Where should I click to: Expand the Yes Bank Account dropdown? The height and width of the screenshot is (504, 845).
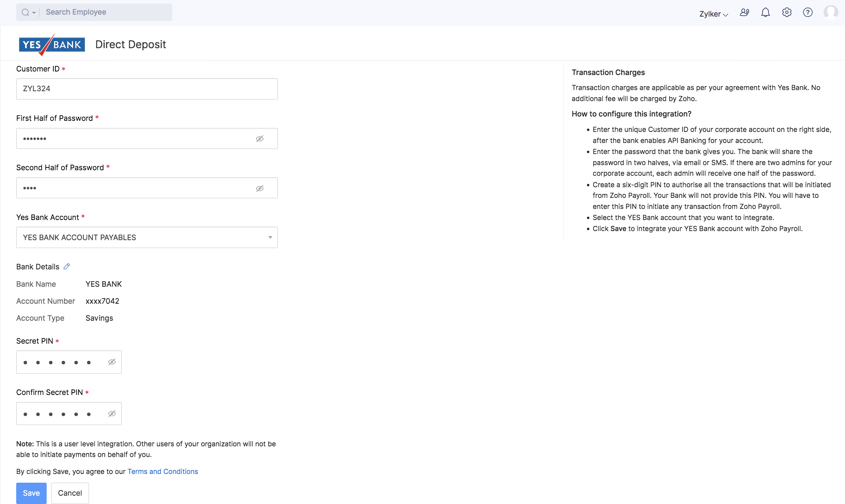[x=270, y=237]
